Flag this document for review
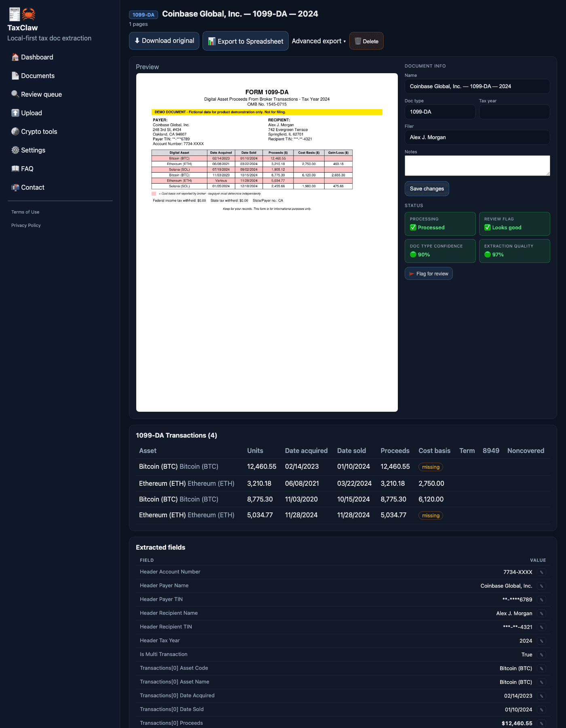 click(429, 273)
